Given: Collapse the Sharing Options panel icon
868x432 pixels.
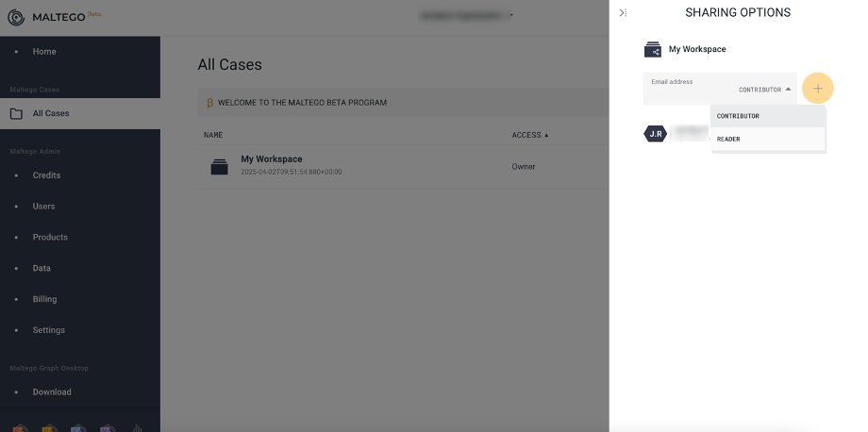Looking at the screenshot, I should point(623,12).
